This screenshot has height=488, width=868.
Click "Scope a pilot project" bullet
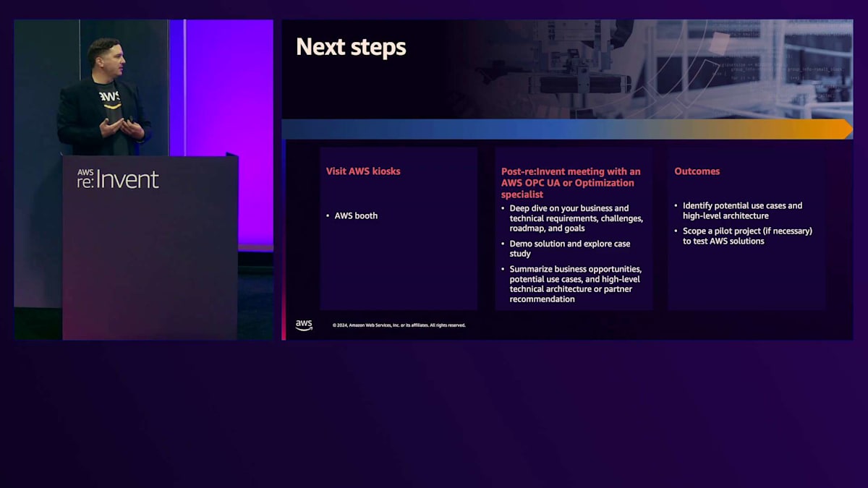click(x=744, y=236)
